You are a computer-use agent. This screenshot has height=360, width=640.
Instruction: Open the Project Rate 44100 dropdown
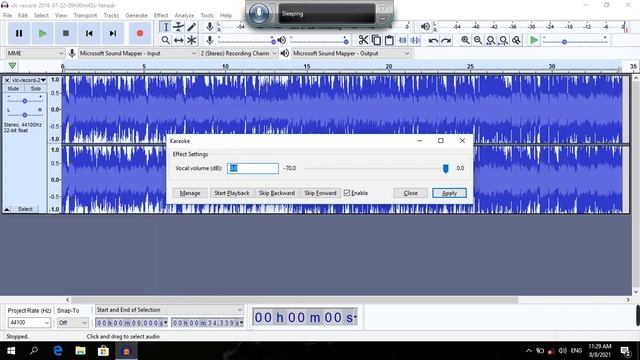(x=29, y=322)
